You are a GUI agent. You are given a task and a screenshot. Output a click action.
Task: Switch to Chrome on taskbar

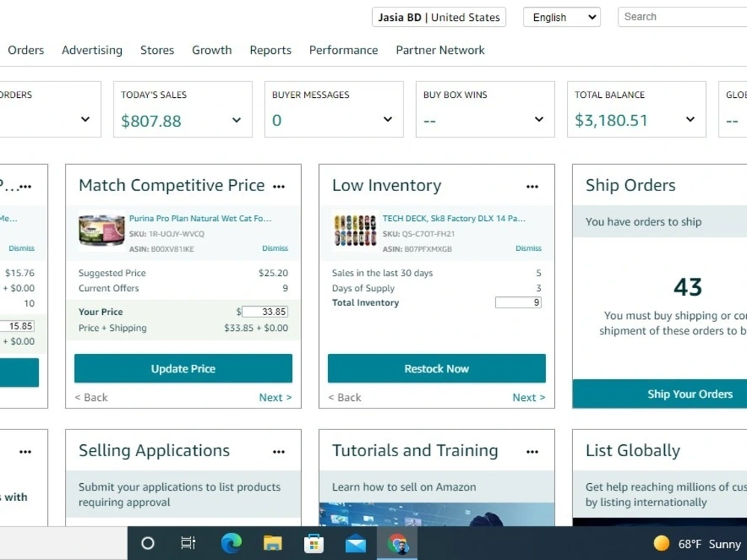(397, 544)
